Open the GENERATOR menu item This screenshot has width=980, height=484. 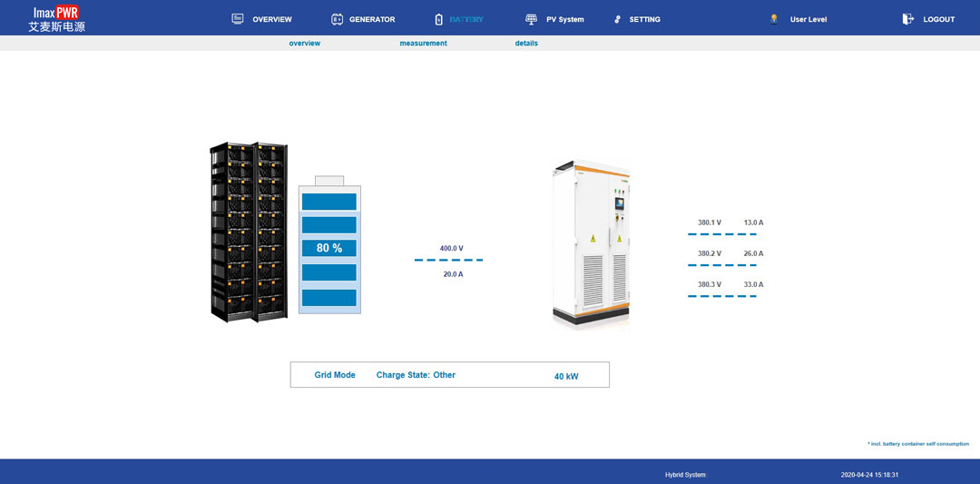372,19
